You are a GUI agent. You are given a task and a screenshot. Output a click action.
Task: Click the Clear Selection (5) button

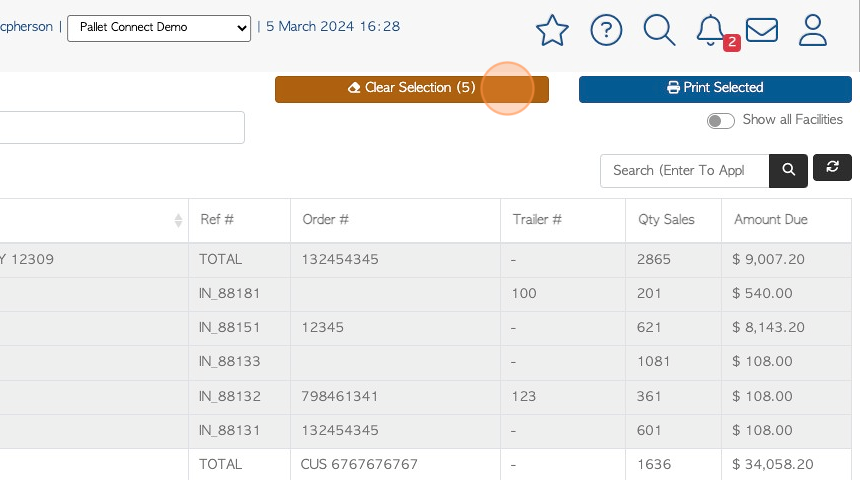coord(412,89)
